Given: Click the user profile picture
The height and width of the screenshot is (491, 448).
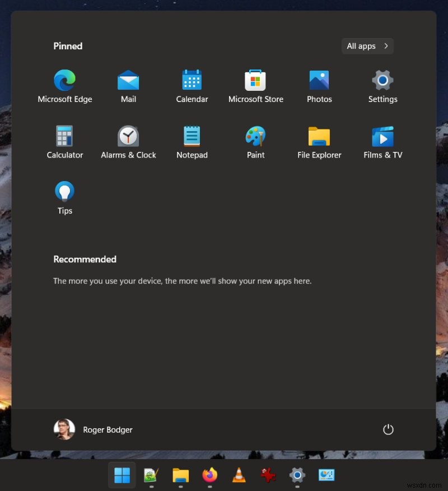Looking at the screenshot, I should coord(64,429).
